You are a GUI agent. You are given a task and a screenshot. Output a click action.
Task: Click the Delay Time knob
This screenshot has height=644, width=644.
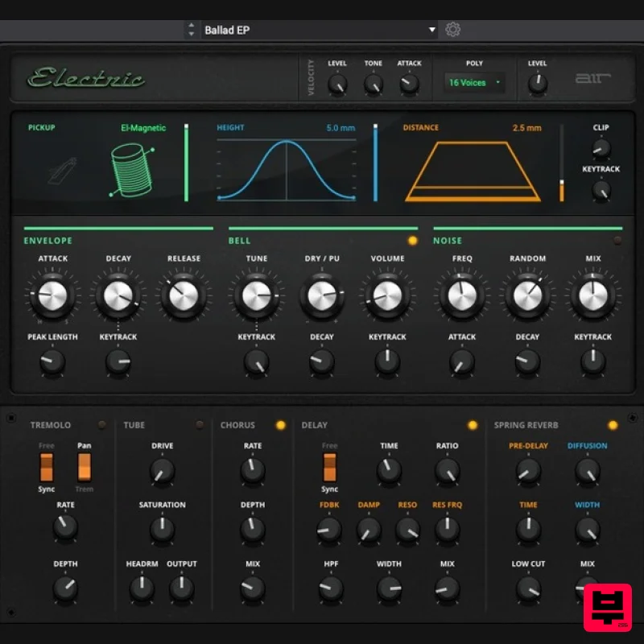pyautogui.click(x=389, y=470)
